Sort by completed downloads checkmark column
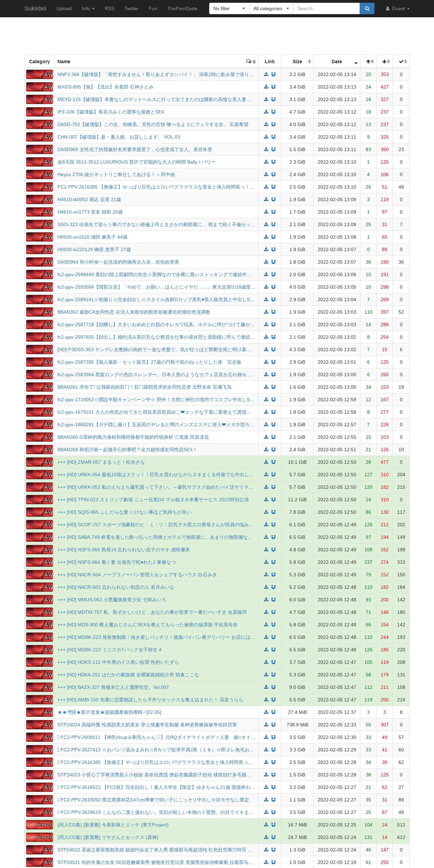The image size is (434, 868). click(x=401, y=62)
